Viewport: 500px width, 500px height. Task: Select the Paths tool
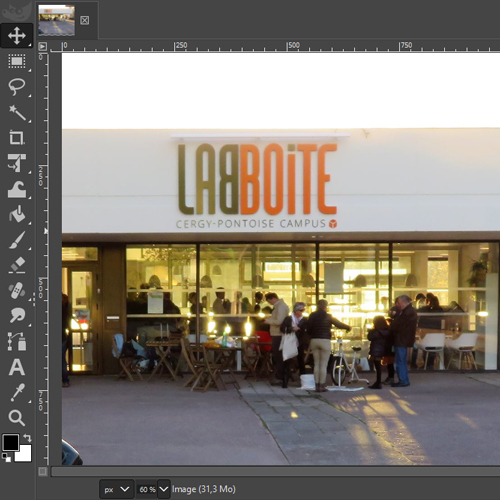point(17,341)
